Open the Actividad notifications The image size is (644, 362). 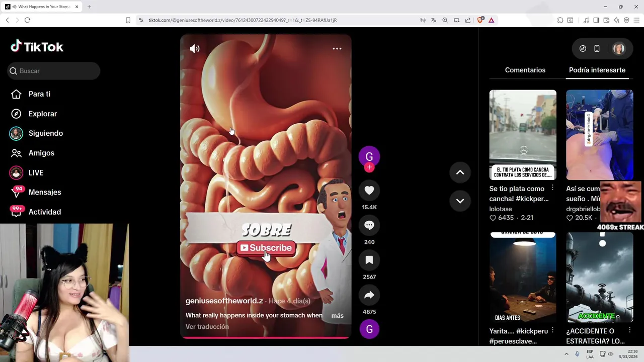(35, 212)
